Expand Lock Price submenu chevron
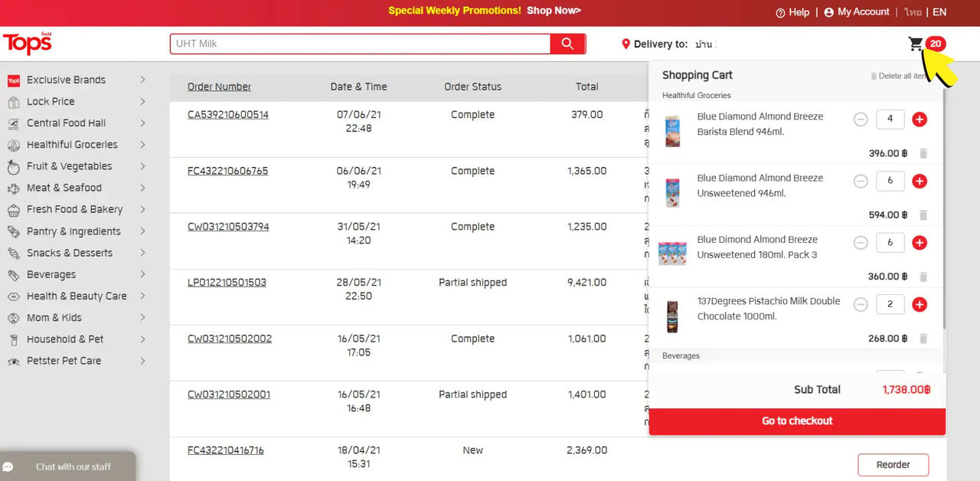Screen dimensions: 980x481 coord(143,101)
